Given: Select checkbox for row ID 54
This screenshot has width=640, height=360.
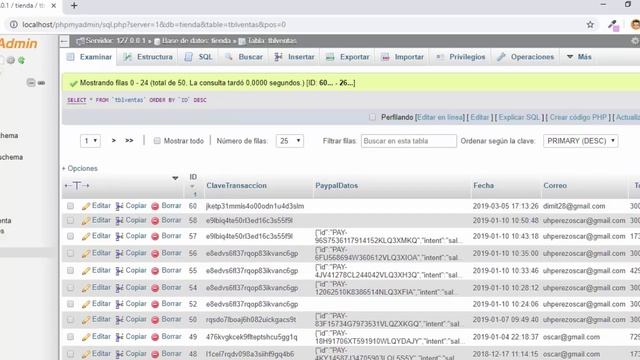Looking at the screenshot, I should pos(70,288).
